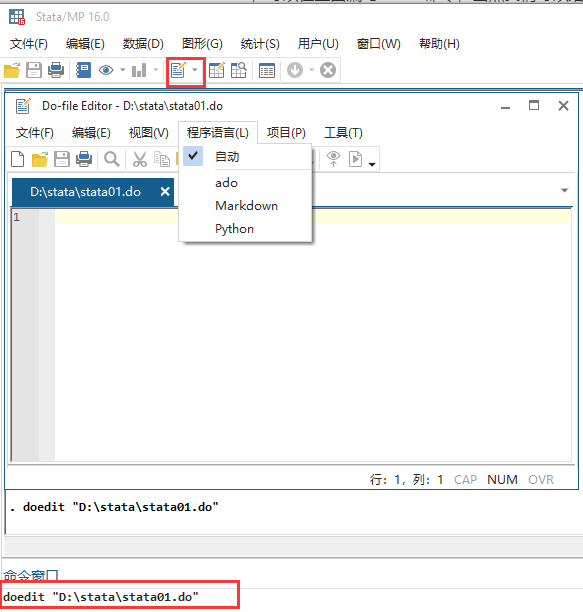Expand the dropdown arrow beside the More icon
Image resolution: width=583 pixels, height=612 pixels.
[x=311, y=70]
